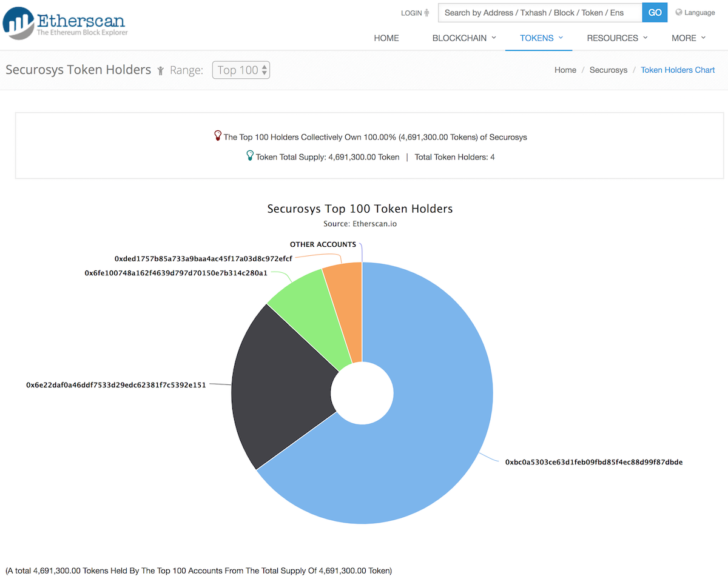The width and height of the screenshot is (728, 576).
Task: Click the globe icon beside Language
Action: tap(679, 12)
